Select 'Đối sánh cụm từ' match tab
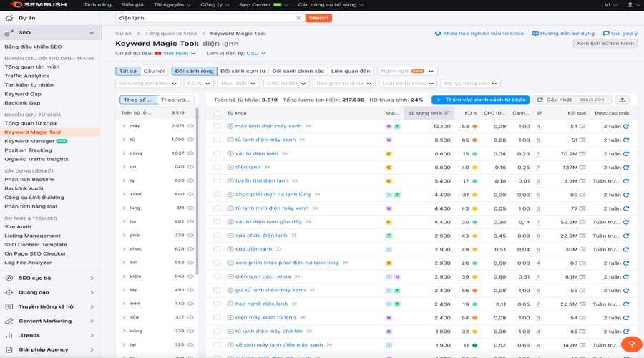644x358 pixels. point(242,72)
